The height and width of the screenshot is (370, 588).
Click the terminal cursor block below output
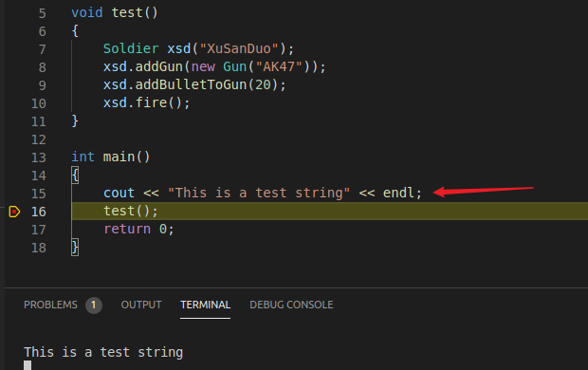(x=28, y=365)
